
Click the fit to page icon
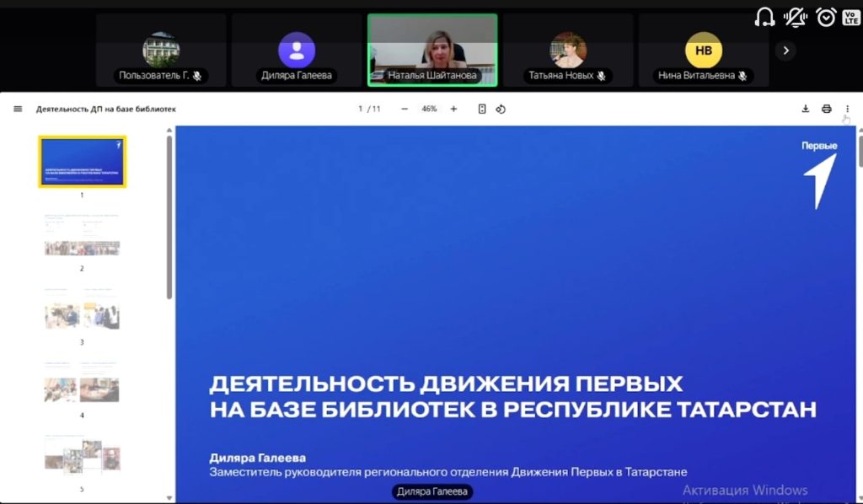click(482, 109)
